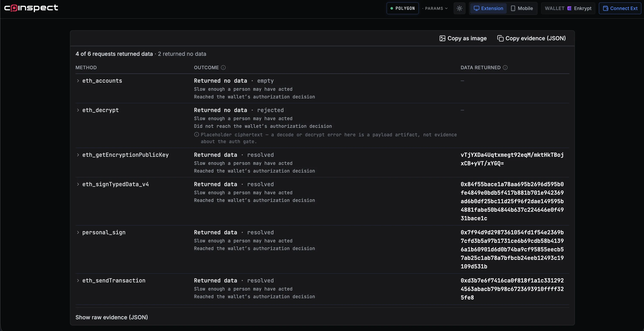Click the eth_sendTransaction method name
This screenshot has height=331, width=644.
pyautogui.click(x=114, y=281)
